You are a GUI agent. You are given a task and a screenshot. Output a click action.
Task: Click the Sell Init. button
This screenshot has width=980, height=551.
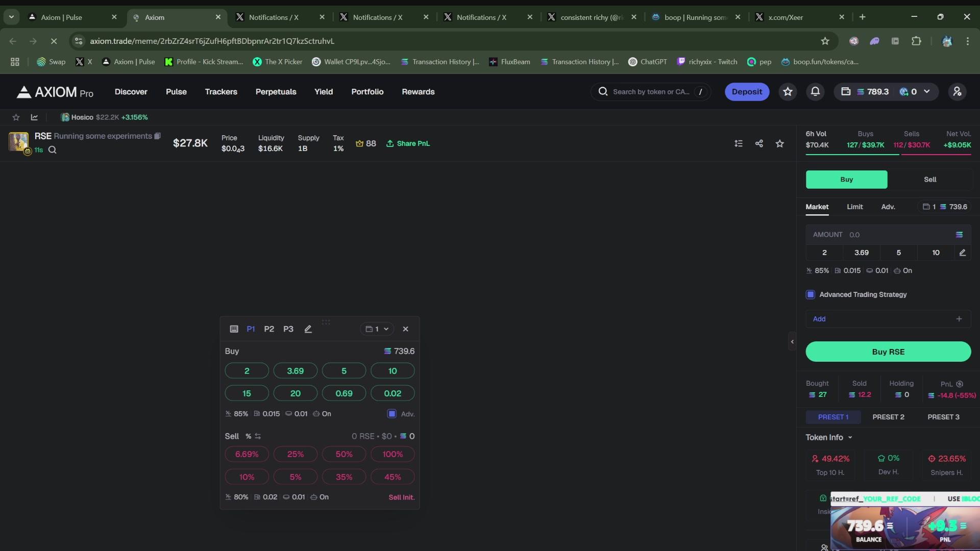coord(401,497)
